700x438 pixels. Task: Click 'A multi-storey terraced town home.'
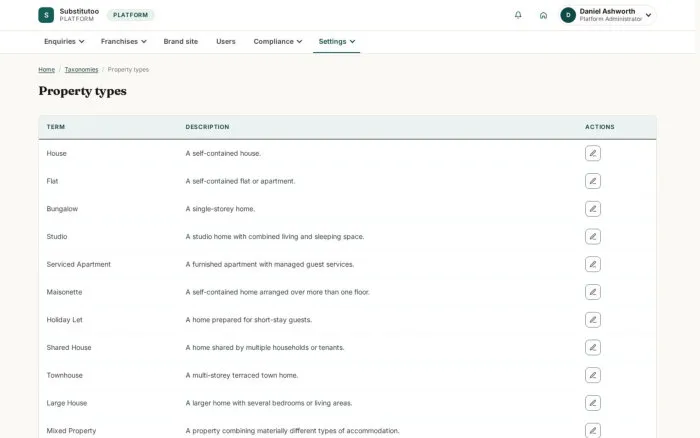(x=242, y=375)
